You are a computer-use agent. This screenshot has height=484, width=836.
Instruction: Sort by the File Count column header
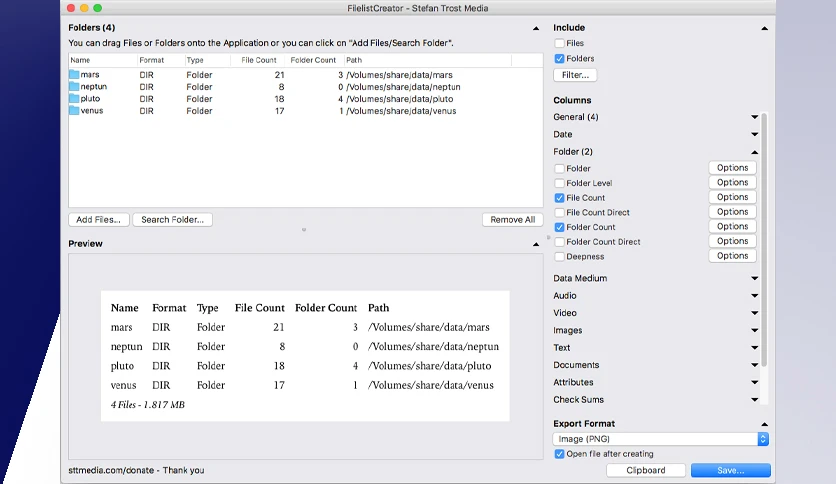[258, 60]
